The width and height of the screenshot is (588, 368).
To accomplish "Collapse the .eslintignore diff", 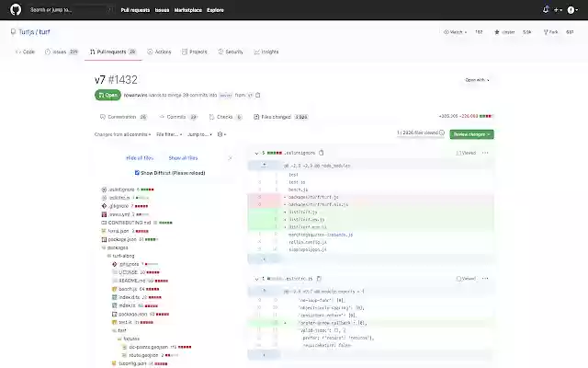I will 256,154.
